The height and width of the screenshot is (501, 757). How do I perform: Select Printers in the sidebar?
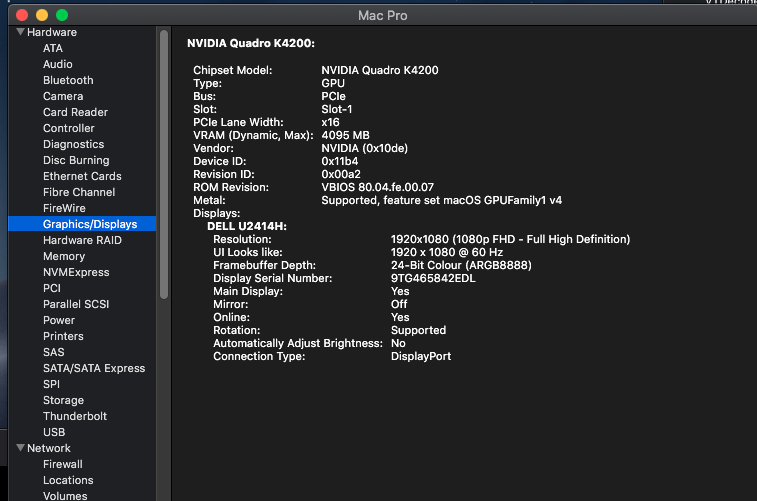[63, 336]
